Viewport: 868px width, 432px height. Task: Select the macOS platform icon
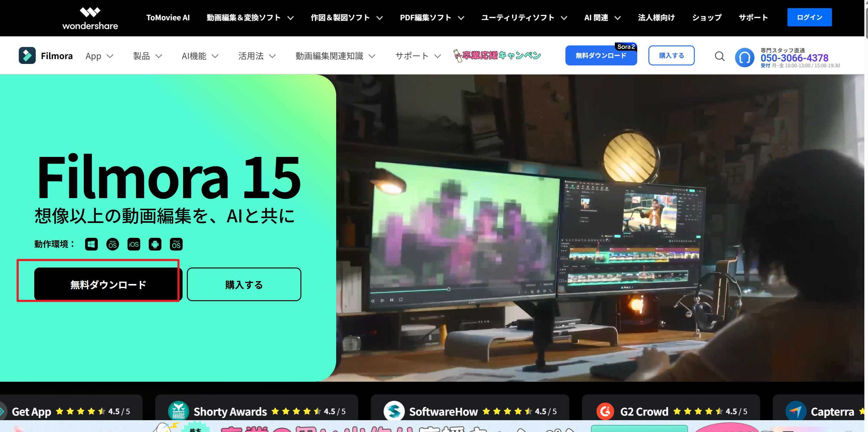click(x=113, y=244)
